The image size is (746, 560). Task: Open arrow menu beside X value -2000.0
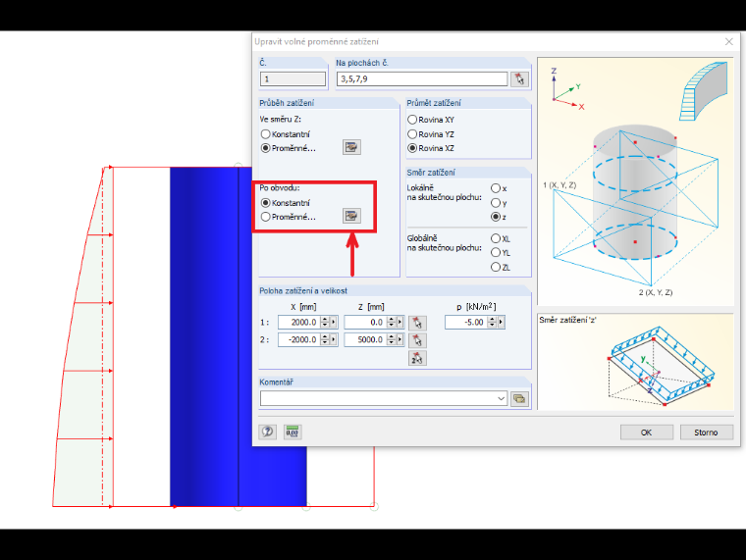(x=334, y=339)
